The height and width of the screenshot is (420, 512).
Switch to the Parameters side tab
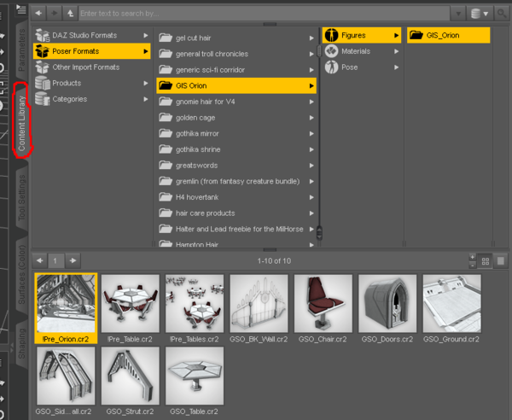(21, 50)
